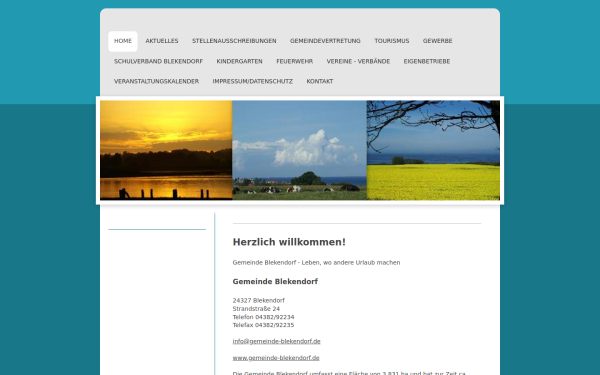Follow the www.gemeinde-blekendorf.de link
Screen dimensions: 600x375
(x=276, y=358)
